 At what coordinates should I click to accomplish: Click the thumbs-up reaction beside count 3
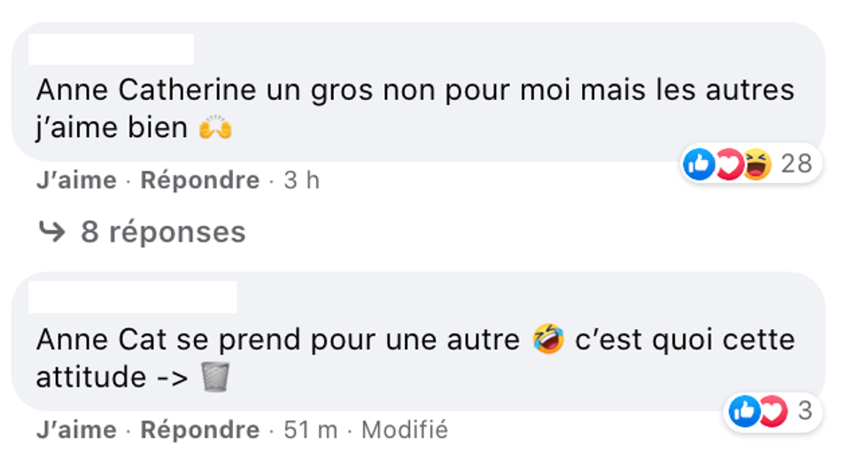point(743,412)
